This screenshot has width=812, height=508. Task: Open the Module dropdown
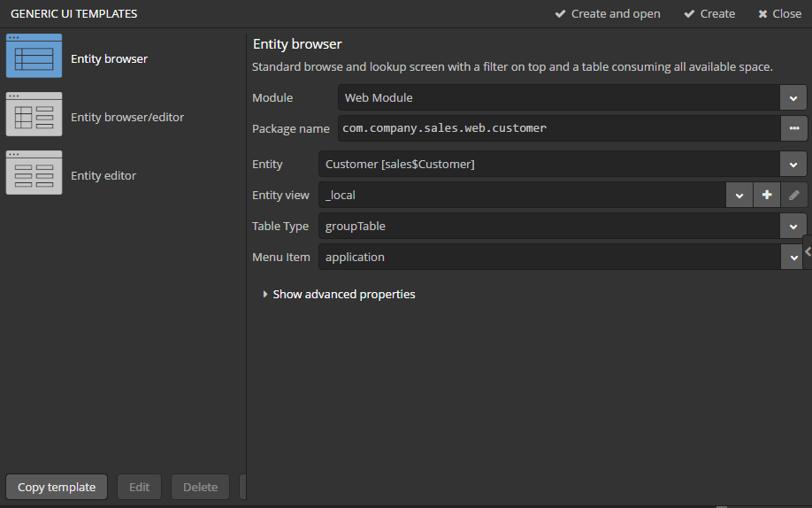click(x=793, y=97)
